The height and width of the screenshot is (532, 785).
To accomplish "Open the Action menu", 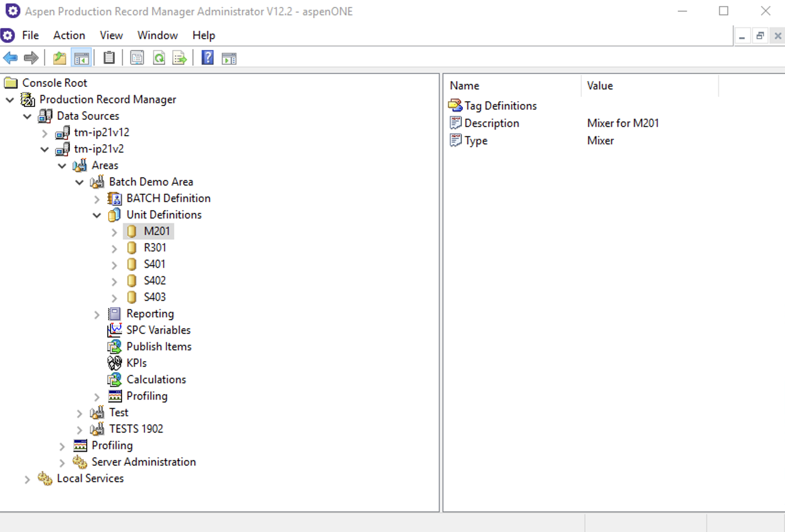I will 69,35.
